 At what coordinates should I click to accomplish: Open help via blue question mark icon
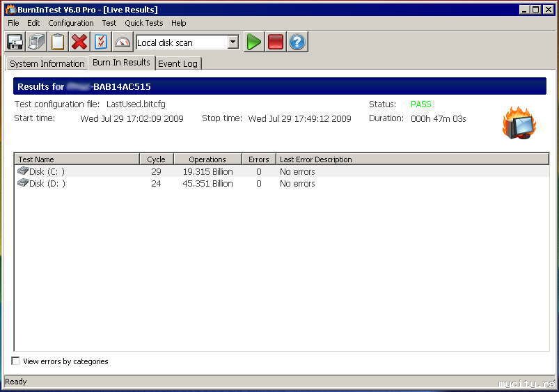coord(297,42)
